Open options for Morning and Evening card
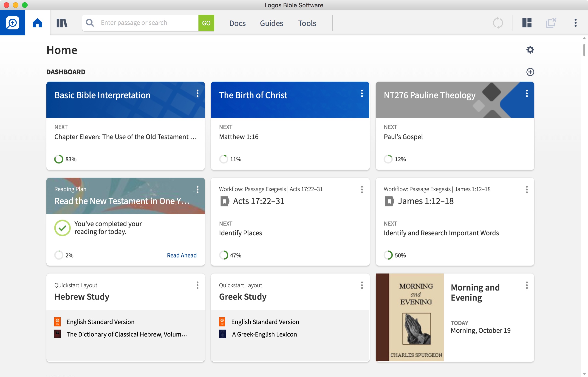588x377 pixels. (527, 285)
